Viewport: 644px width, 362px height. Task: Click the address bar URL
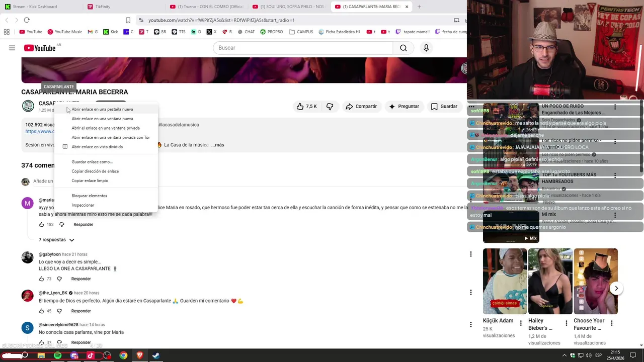(221, 20)
